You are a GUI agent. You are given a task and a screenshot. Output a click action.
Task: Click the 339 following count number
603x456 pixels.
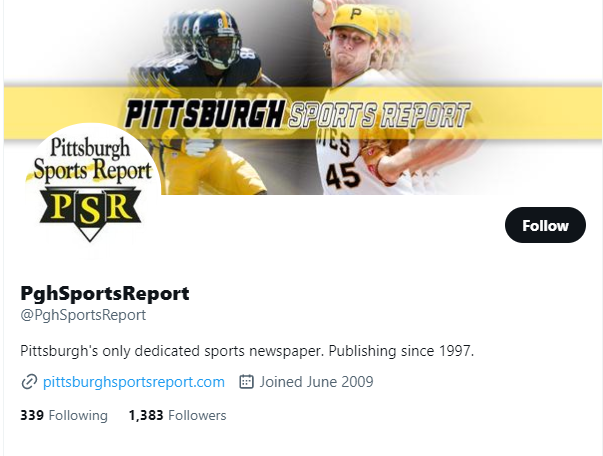tap(32, 415)
